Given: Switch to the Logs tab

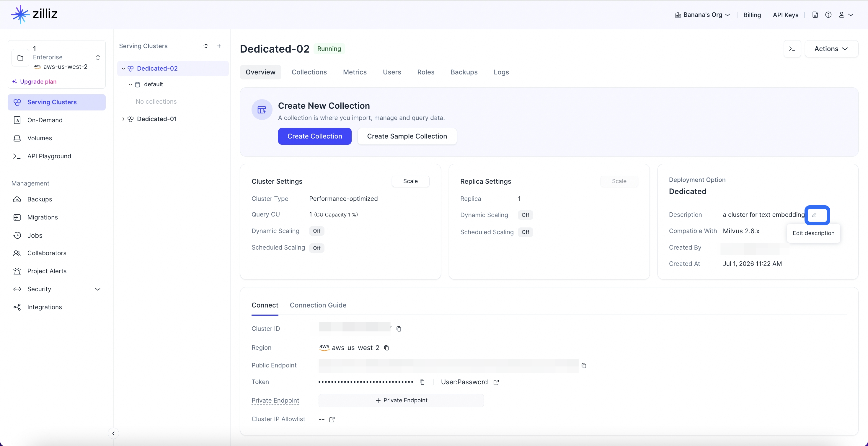Looking at the screenshot, I should click(501, 72).
